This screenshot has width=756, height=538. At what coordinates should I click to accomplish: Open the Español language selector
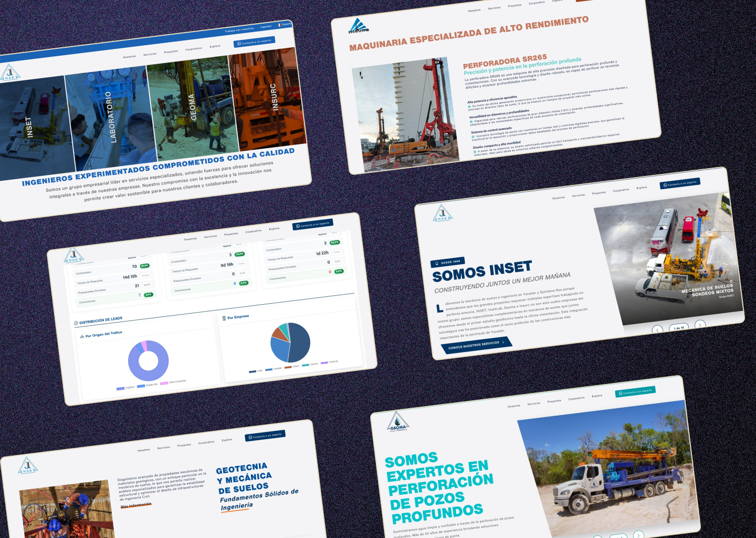click(285, 25)
